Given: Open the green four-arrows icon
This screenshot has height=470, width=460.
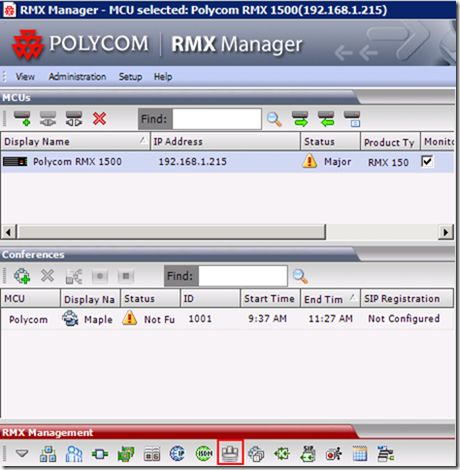Looking at the screenshot, I should [282, 454].
